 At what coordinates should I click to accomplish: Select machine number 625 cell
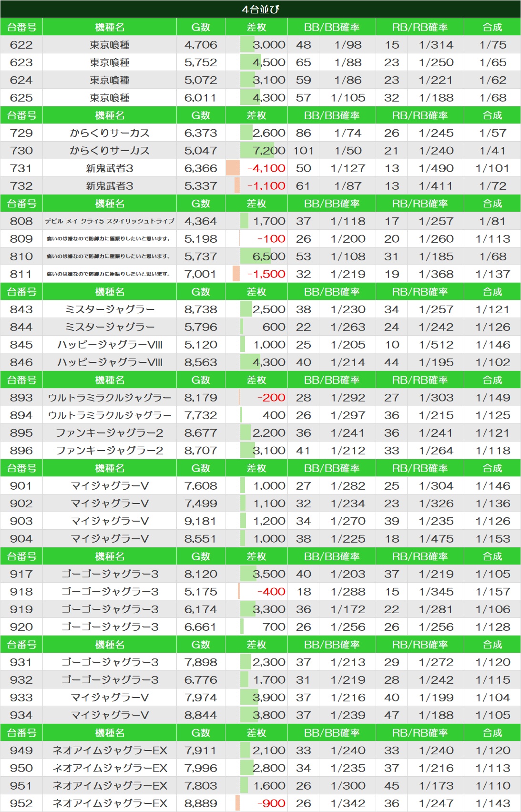coord(21,98)
